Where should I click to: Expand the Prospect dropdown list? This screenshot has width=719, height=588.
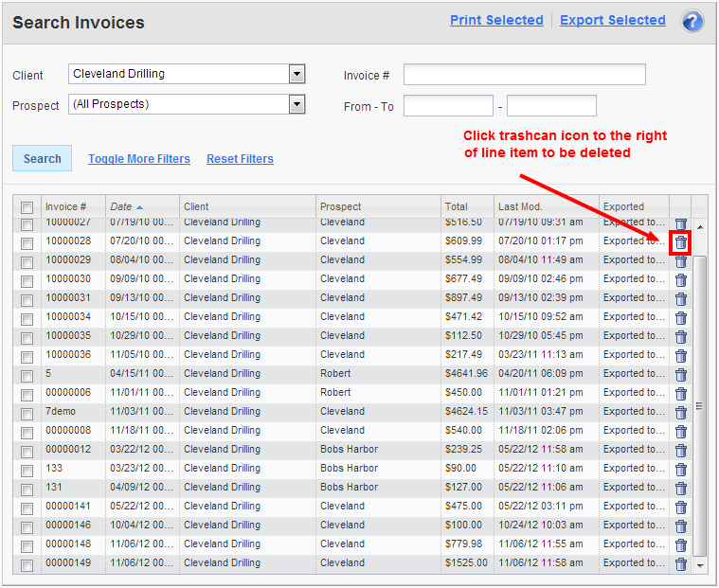(297, 104)
